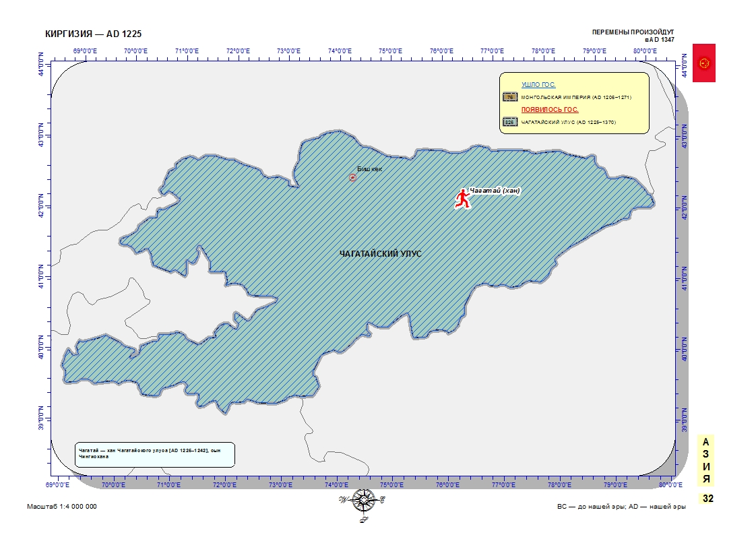The height and width of the screenshot is (535, 756).
Task: Click the Бишкек city marker symbol
Action: click(352, 177)
